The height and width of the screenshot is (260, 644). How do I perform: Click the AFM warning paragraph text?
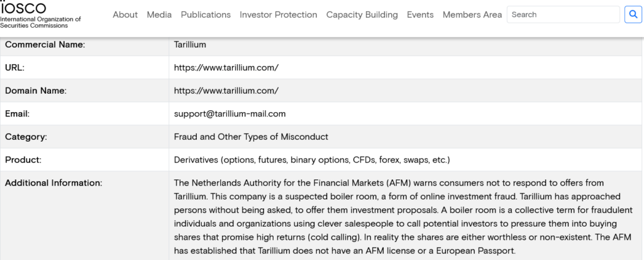(x=402, y=217)
